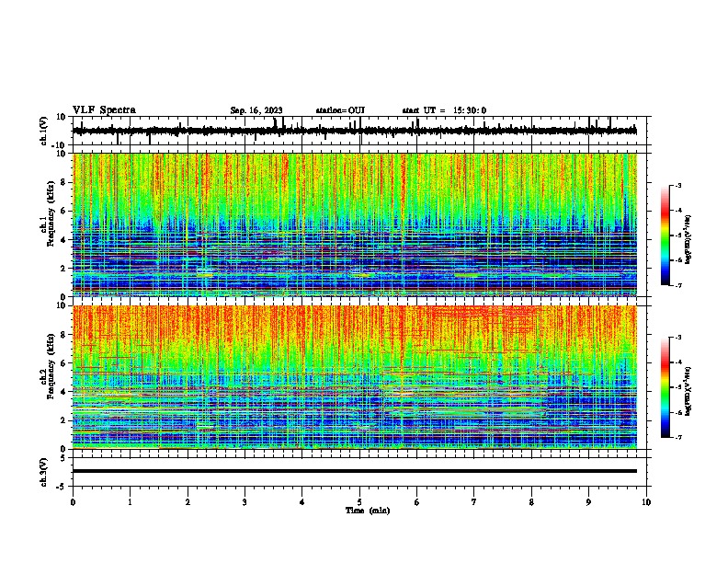Click the ch.2 spectrogram color scale bar
728x563 pixels.
click(x=665, y=387)
